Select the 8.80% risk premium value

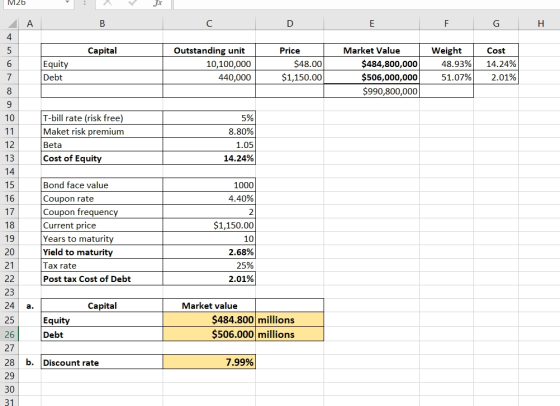tap(209, 131)
